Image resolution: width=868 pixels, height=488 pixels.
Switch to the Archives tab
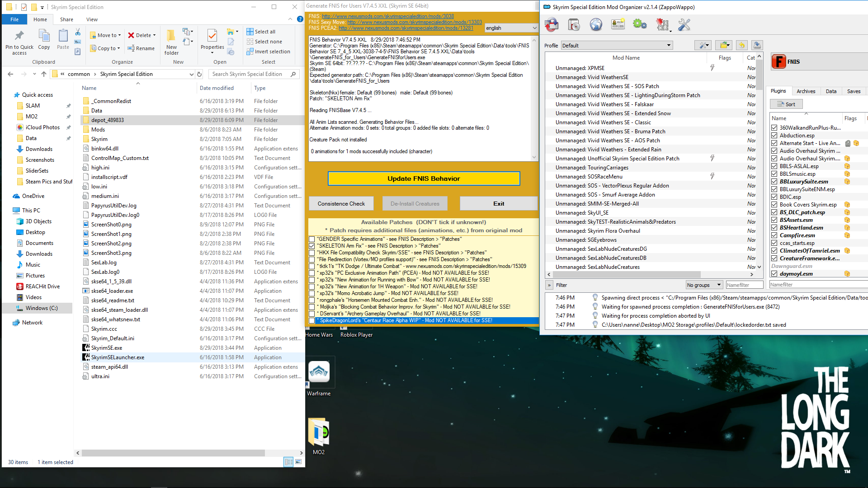[x=806, y=91]
